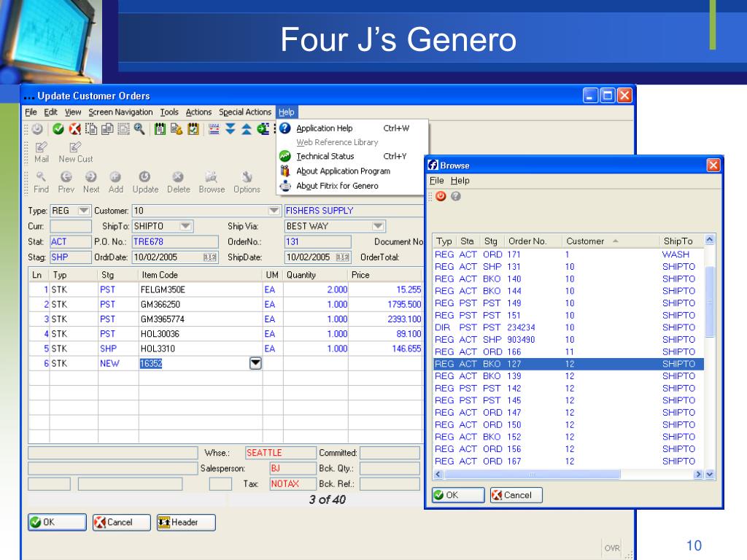Select Browse row with order 171 WASH

568,254
